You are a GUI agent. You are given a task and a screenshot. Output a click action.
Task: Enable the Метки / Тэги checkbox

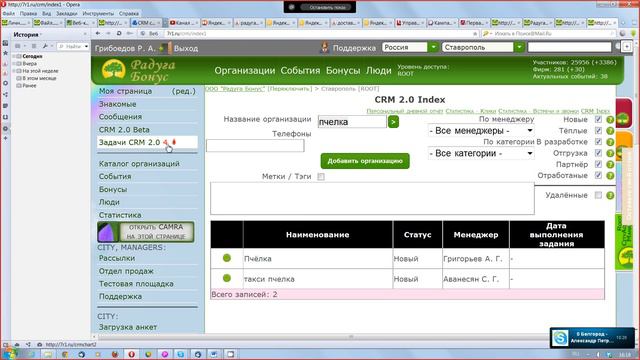tap(321, 177)
